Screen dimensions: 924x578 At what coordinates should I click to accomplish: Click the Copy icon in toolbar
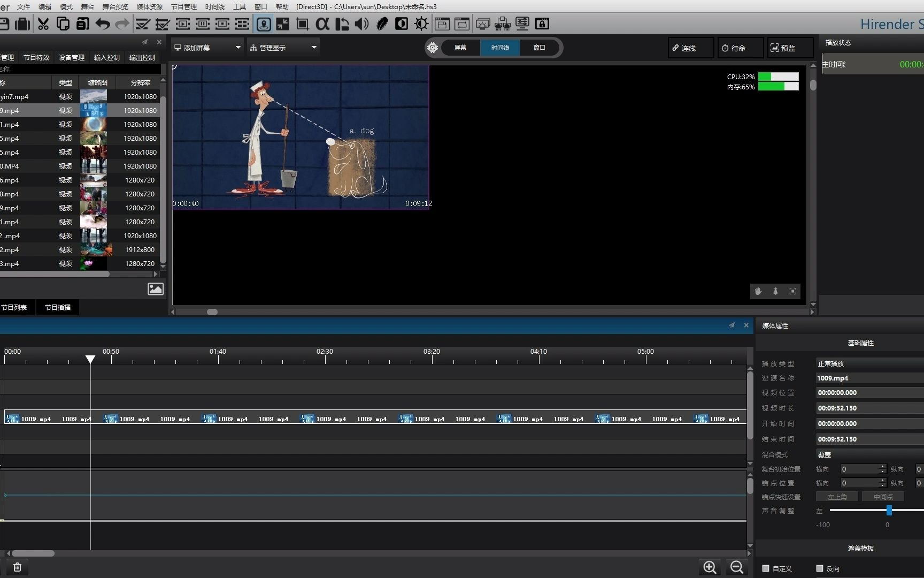click(x=63, y=24)
